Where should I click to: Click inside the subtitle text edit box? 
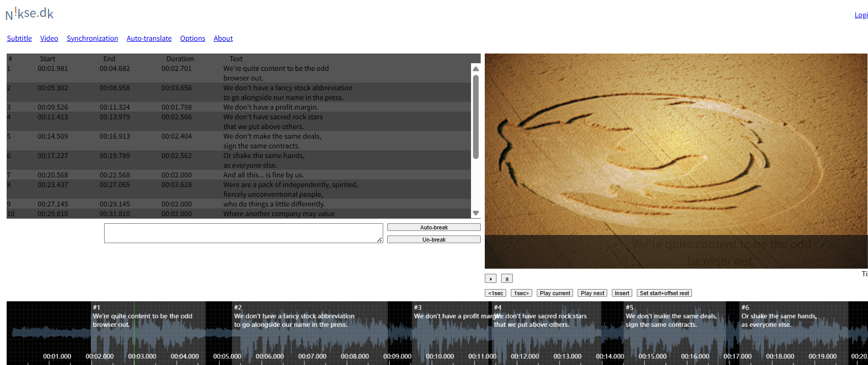pyautogui.click(x=243, y=233)
